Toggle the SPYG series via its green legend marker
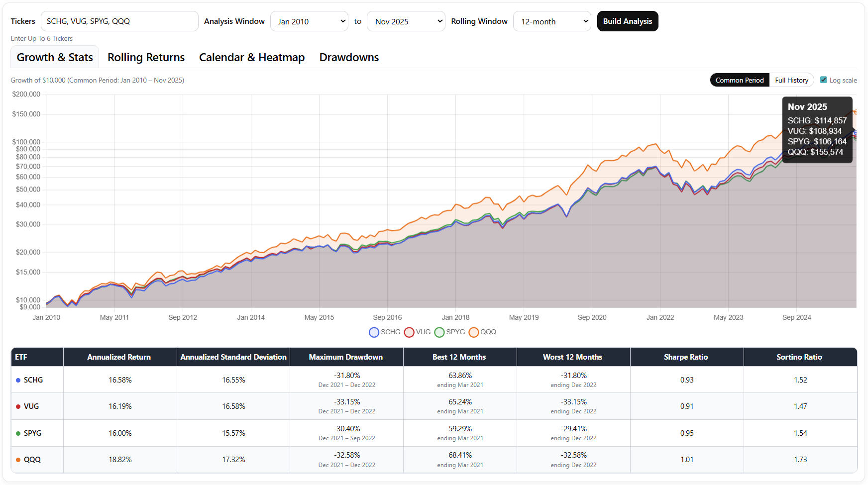 (x=439, y=332)
